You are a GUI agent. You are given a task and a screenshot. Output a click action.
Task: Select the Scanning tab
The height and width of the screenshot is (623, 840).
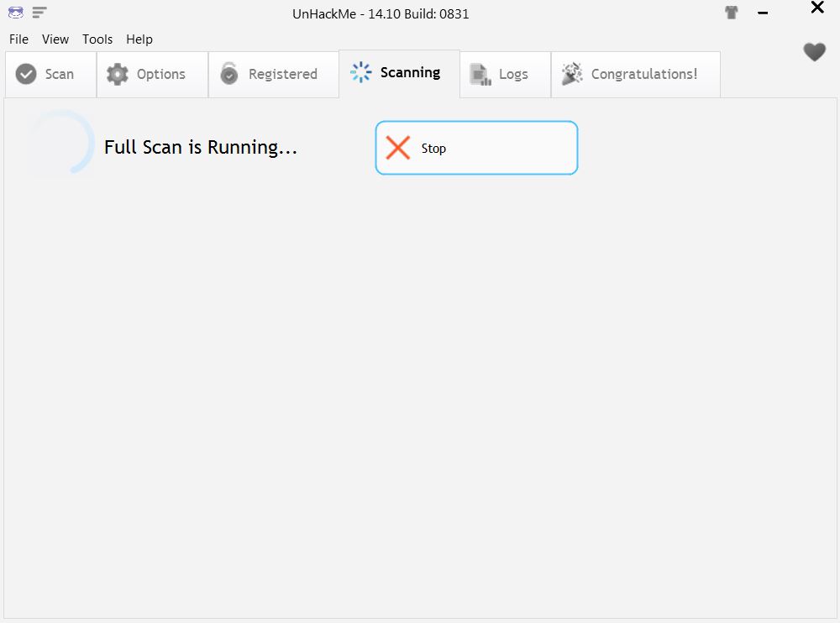400,73
